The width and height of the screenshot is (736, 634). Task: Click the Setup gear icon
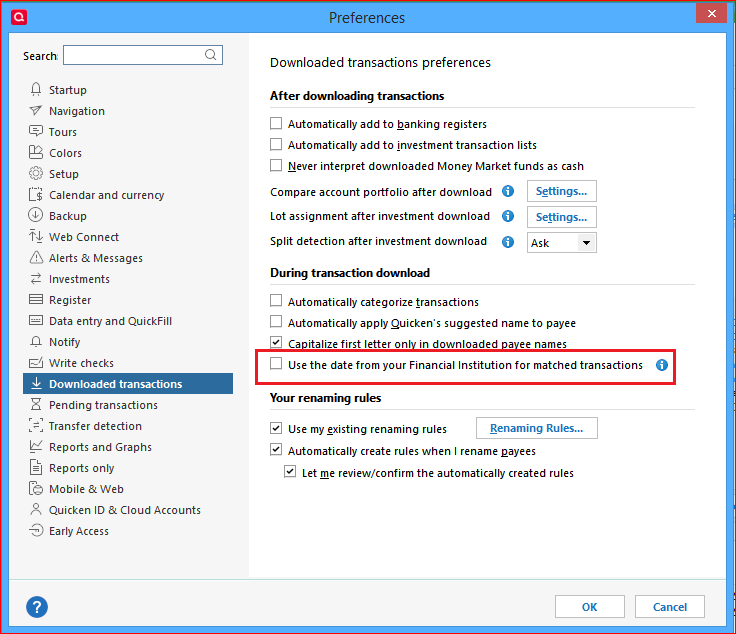pyautogui.click(x=36, y=174)
